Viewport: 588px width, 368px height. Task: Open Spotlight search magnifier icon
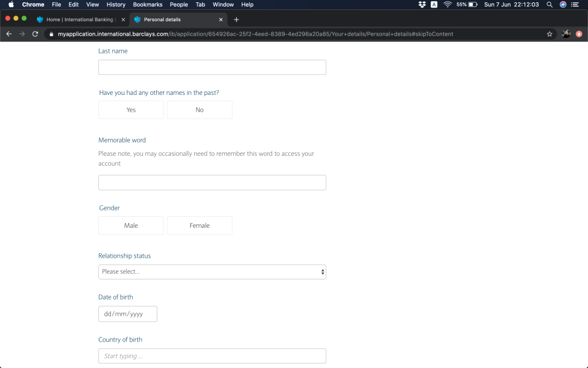pos(550,5)
